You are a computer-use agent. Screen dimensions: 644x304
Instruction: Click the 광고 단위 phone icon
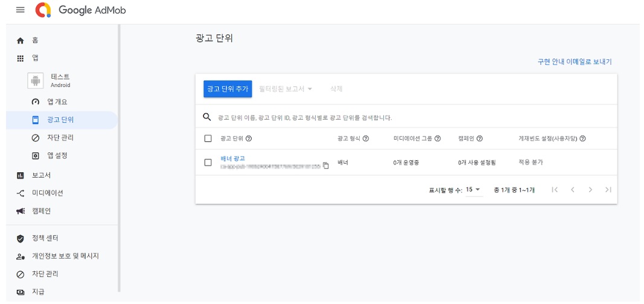(x=36, y=120)
